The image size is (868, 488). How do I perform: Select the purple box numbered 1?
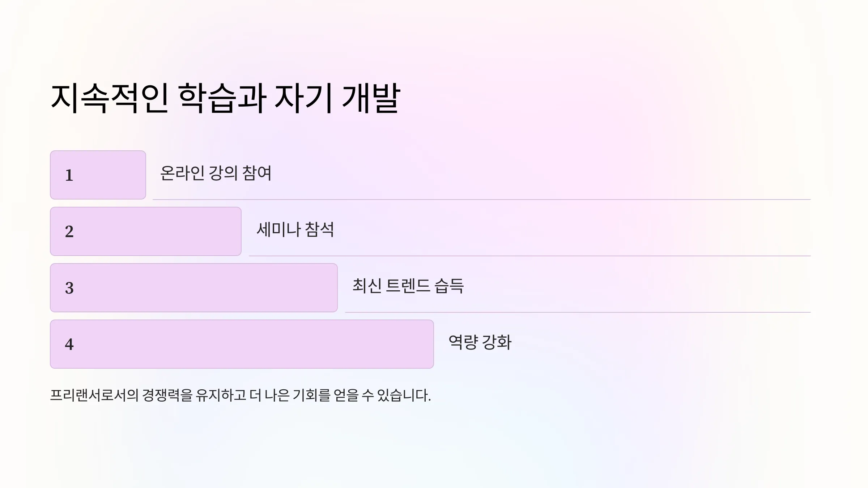(x=98, y=175)
